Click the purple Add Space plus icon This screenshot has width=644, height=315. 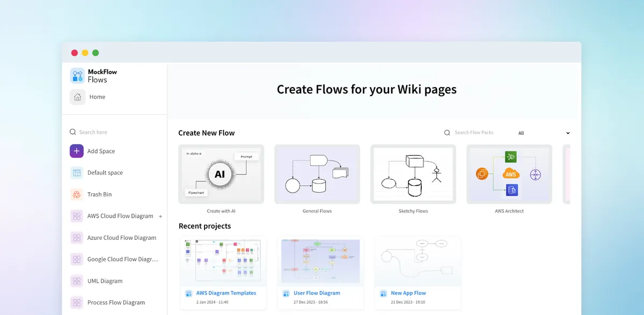coord(77,151)
